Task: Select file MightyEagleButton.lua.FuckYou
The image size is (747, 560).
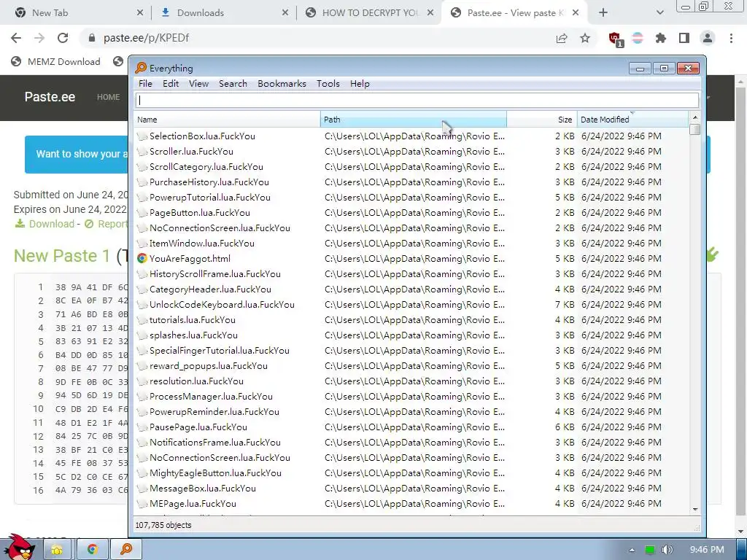Action: [215, 472]
